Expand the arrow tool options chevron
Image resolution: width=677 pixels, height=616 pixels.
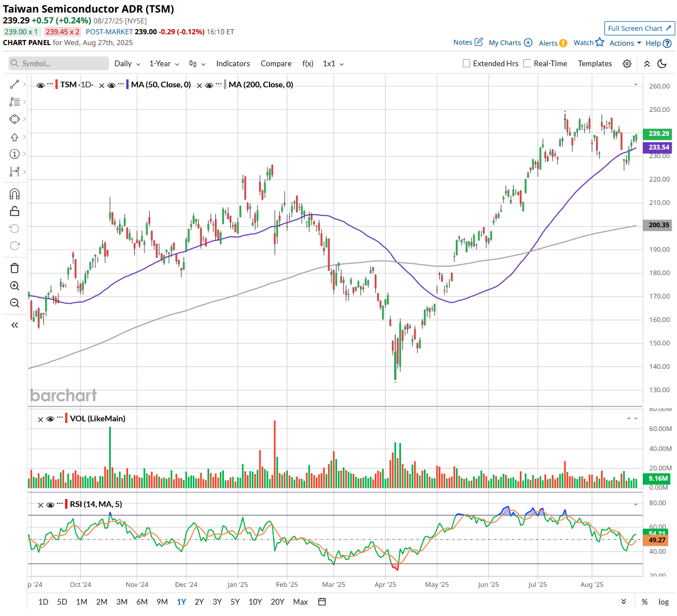tap(24, 137)
